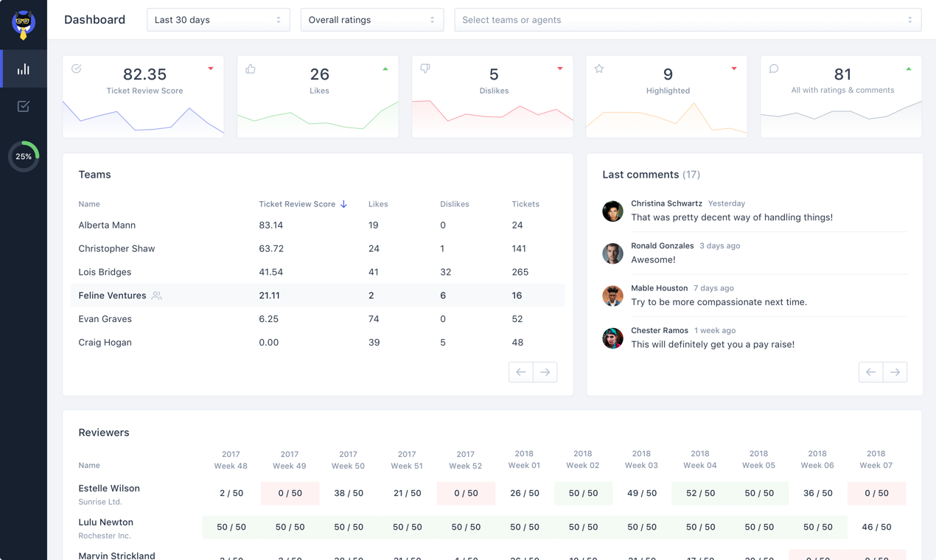Click the Select teams or agents field

[688, 20]
